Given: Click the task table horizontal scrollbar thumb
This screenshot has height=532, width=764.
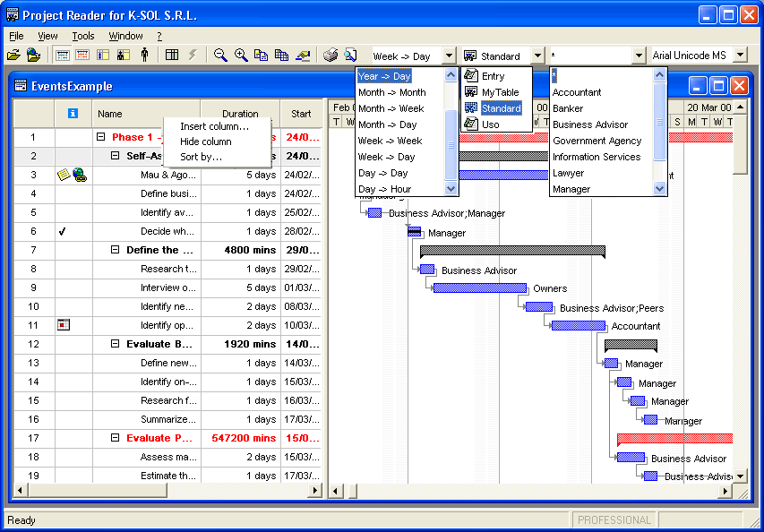Looking at the screenshot, I should click(97, 490).
